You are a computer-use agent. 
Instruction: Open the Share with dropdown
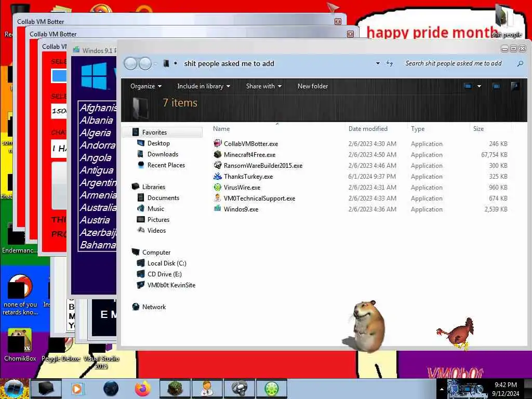pos(264,86)
